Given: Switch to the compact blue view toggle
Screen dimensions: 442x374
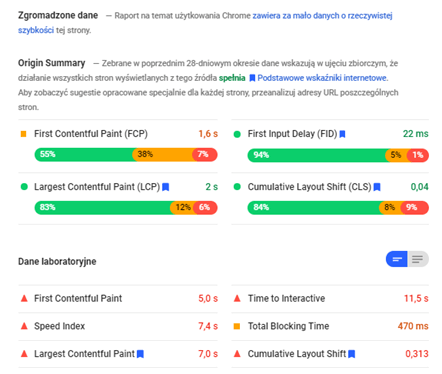Looking at the screenshot, I should coord(397,259).
